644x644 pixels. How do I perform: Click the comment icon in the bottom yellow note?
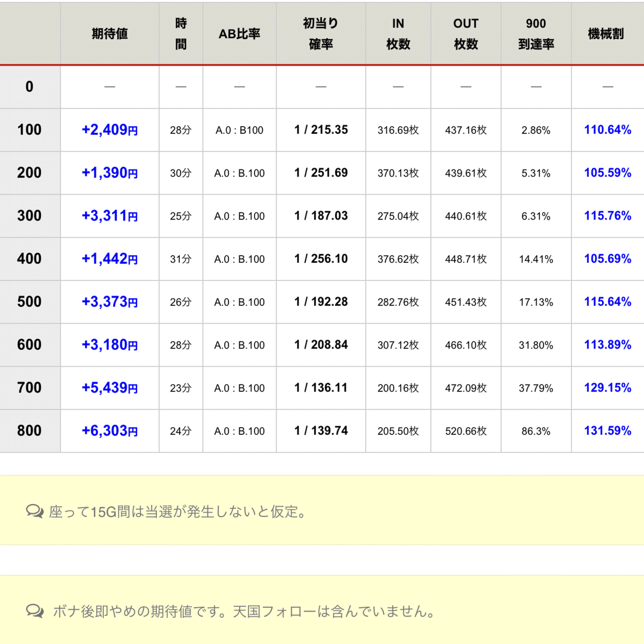(35, 610)
